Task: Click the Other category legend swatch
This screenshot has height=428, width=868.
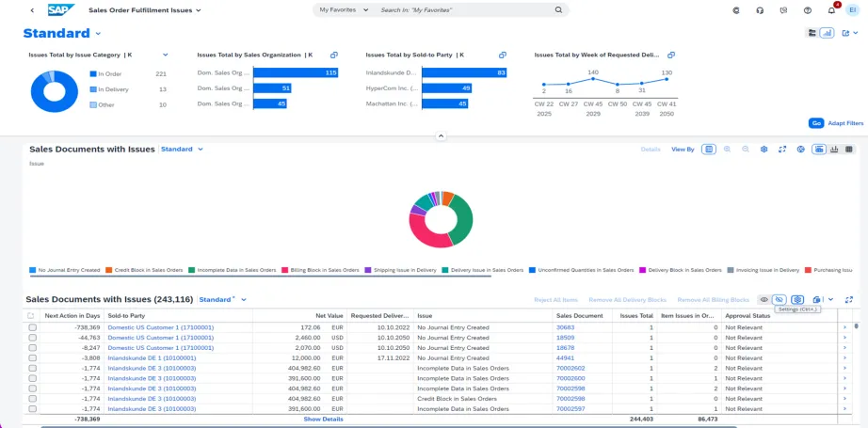Action: pos(93,104)
